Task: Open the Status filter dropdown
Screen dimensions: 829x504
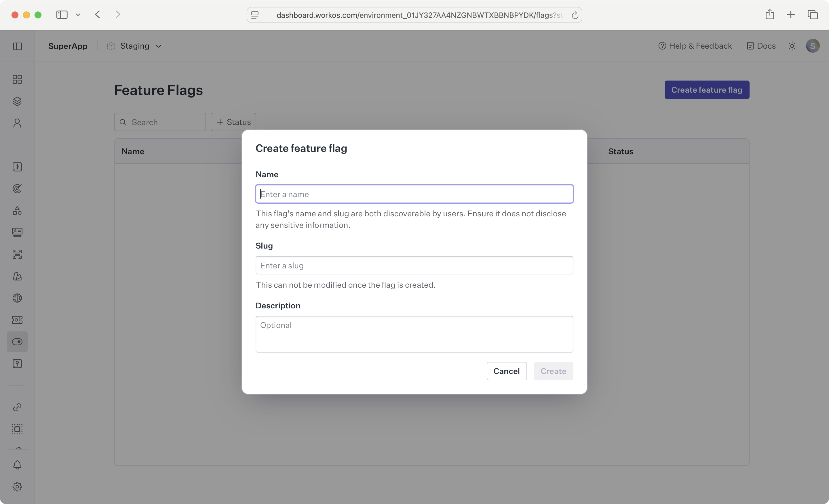Action: (x=233, y=122)
